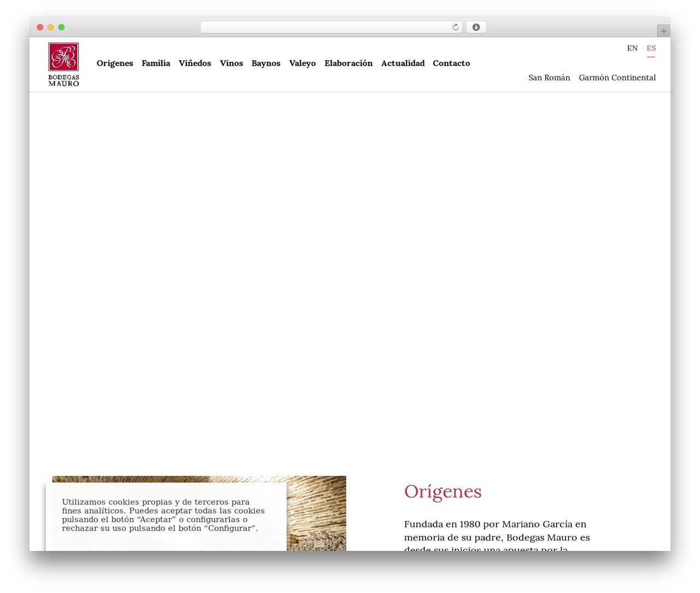Click the cookies notice text
The image size is (700, 593).
164,515
